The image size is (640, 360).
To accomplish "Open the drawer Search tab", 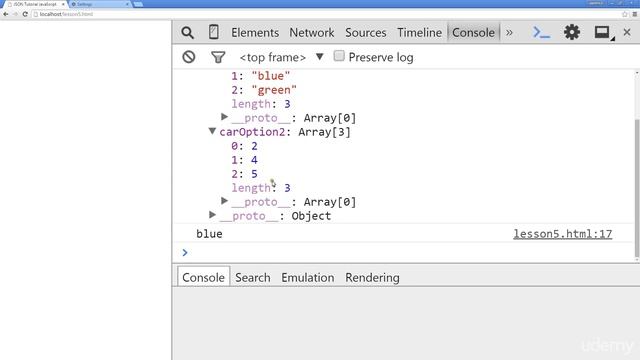I will 252,278.
